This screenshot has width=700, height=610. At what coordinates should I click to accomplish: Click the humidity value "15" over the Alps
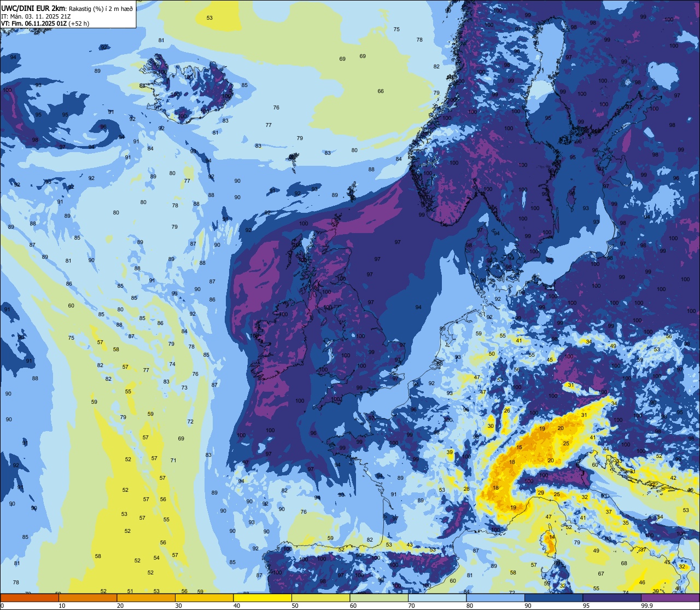coord(519,448)
